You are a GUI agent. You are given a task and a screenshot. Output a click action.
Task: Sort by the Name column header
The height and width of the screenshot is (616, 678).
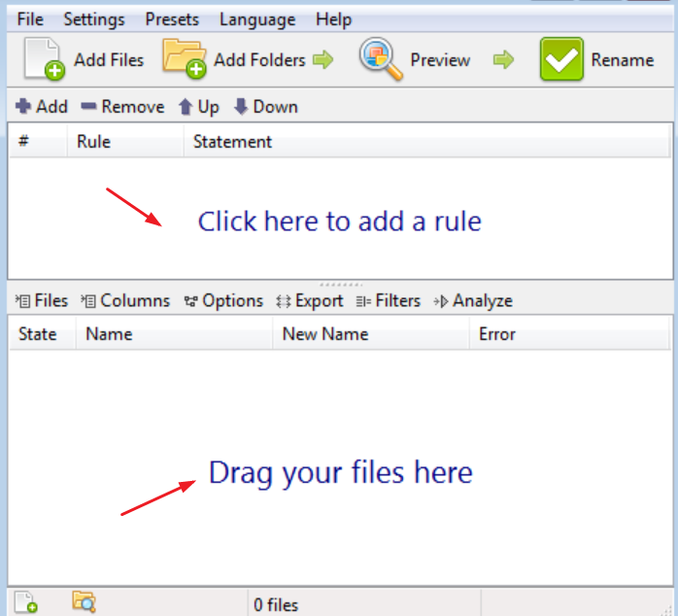tap(174, 334)
